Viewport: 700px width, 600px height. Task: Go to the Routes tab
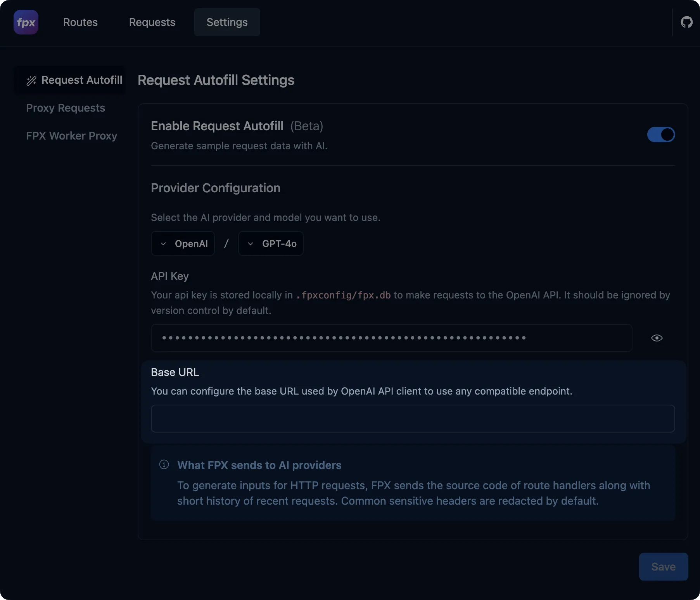point(80,22)
